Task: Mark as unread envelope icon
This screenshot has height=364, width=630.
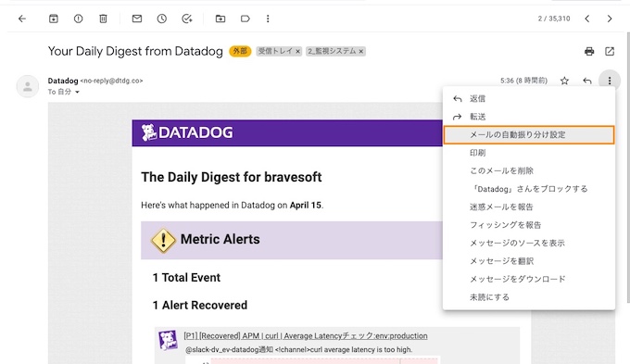Action: 137,19
